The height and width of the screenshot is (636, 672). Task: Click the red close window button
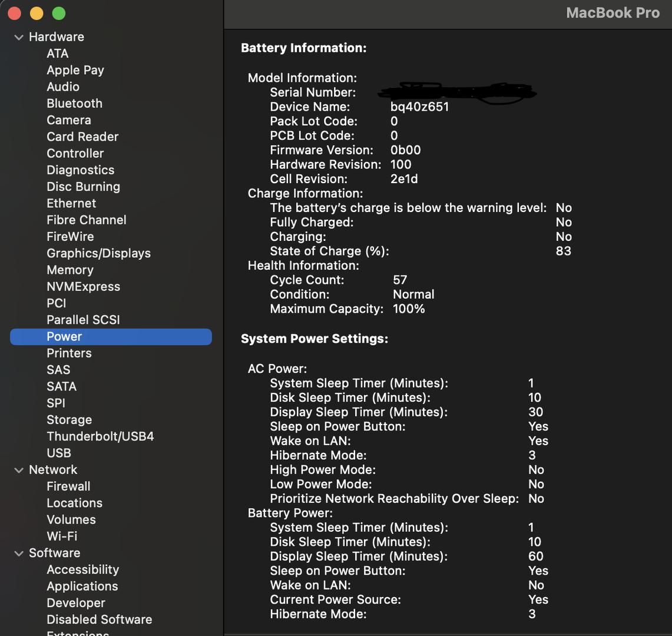click(14, 14)
